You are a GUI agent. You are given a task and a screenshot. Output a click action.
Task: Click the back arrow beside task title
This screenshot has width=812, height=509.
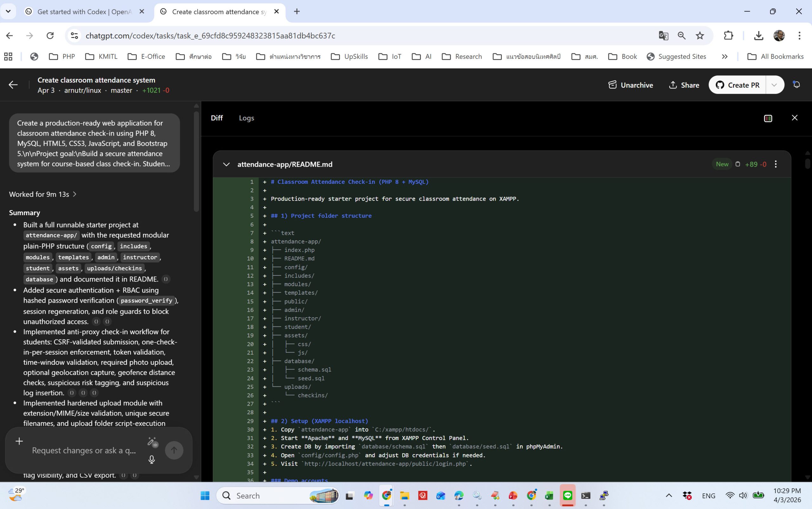click(13, 85)
